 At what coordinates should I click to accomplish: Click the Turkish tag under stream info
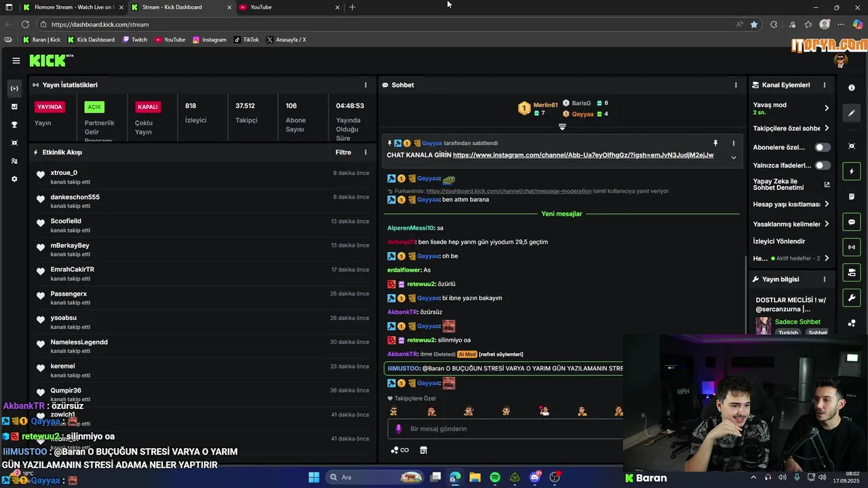click(788, 333)
